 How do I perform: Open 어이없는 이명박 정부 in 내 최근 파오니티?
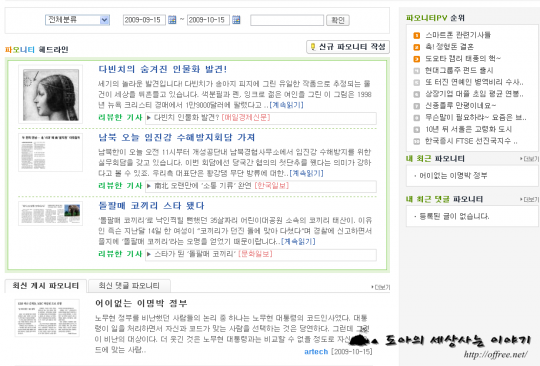(453, 176)
